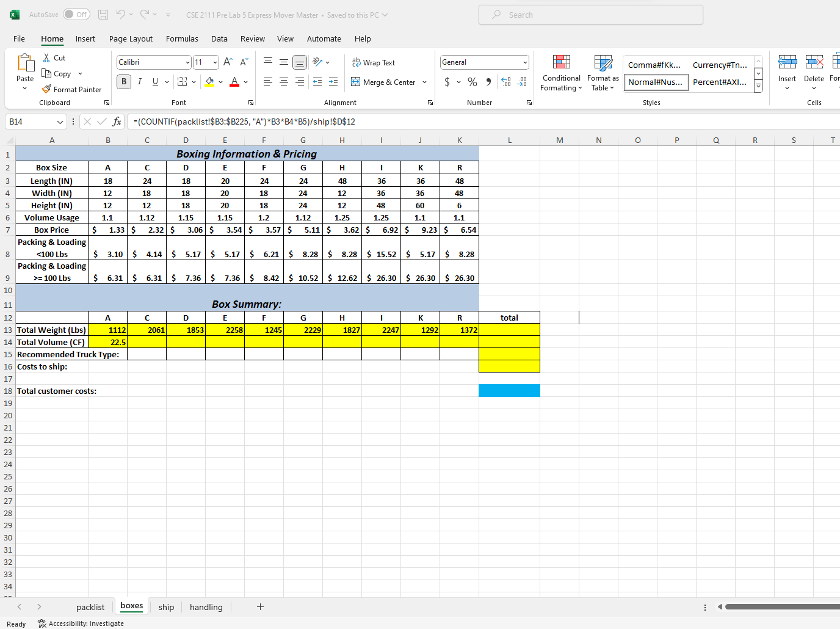Open Conditional Formatting menu
Screen dimensions: 840x629
562,73
